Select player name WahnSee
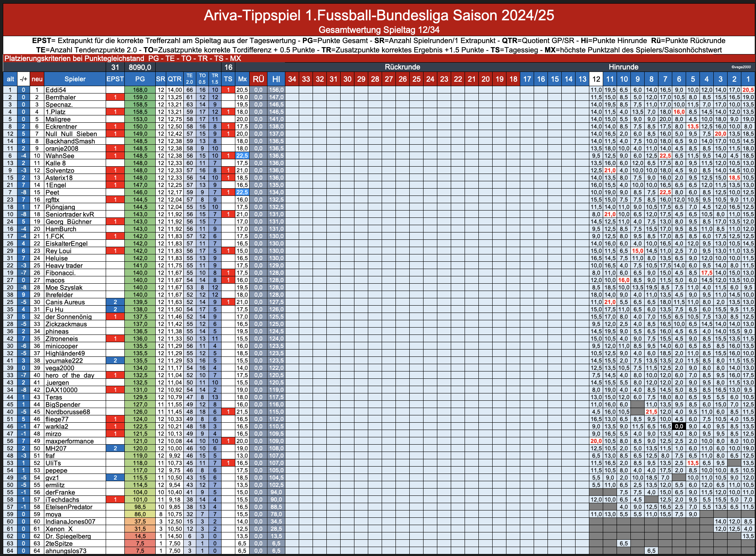Viewport: 756px width, 556px height. point(60,156)
